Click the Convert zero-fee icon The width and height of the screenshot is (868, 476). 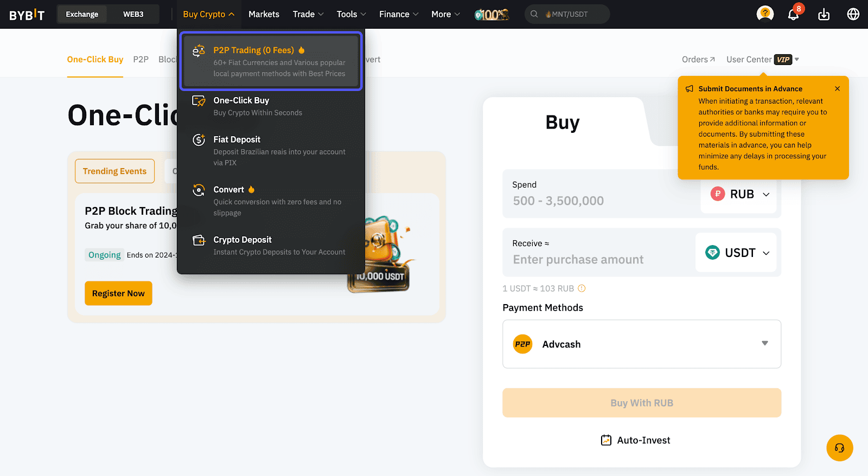199,189
